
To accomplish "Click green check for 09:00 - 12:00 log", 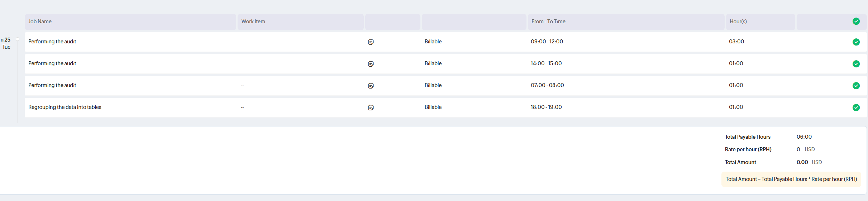I will (x=856, y=42).
